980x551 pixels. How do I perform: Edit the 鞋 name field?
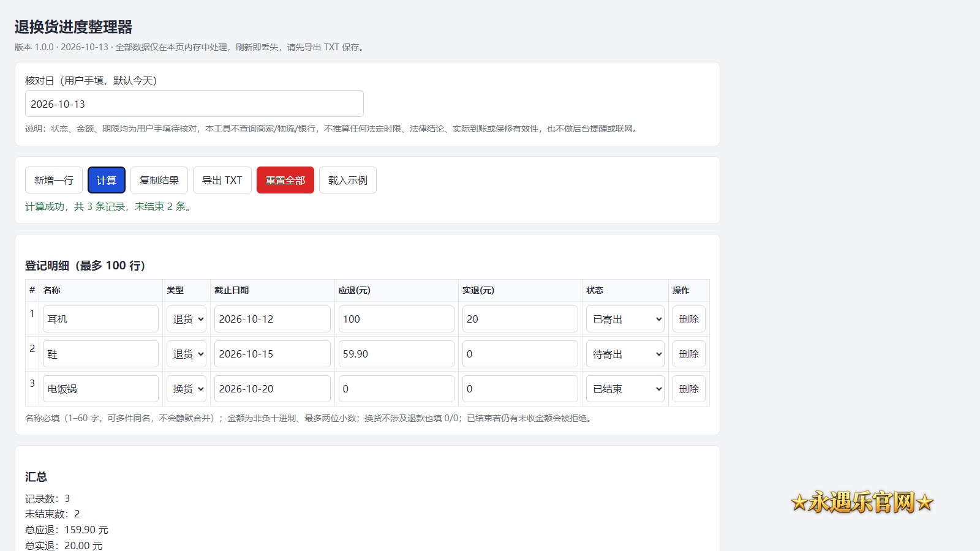coord(100,354)
